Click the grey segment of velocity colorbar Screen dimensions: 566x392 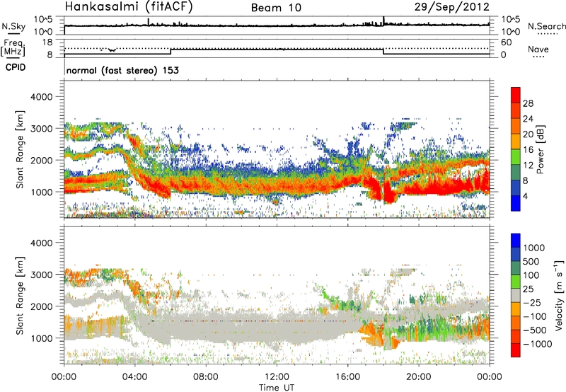[x=516, y=296]
